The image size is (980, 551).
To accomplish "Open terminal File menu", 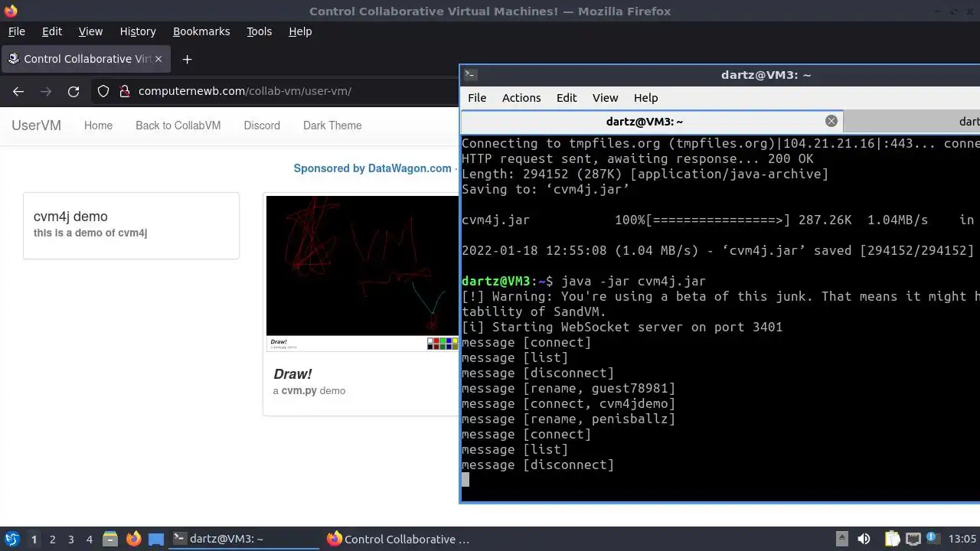I will point(477,98).
